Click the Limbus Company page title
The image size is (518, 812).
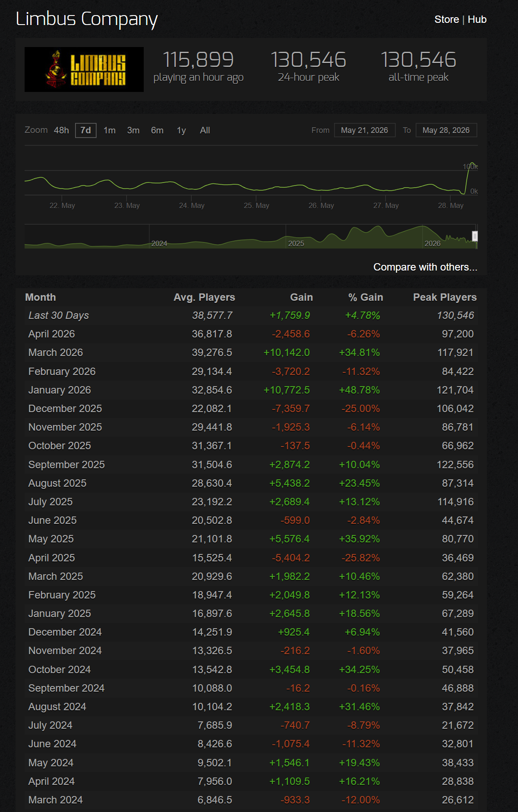pyautogui.click(x=87, y=19)
